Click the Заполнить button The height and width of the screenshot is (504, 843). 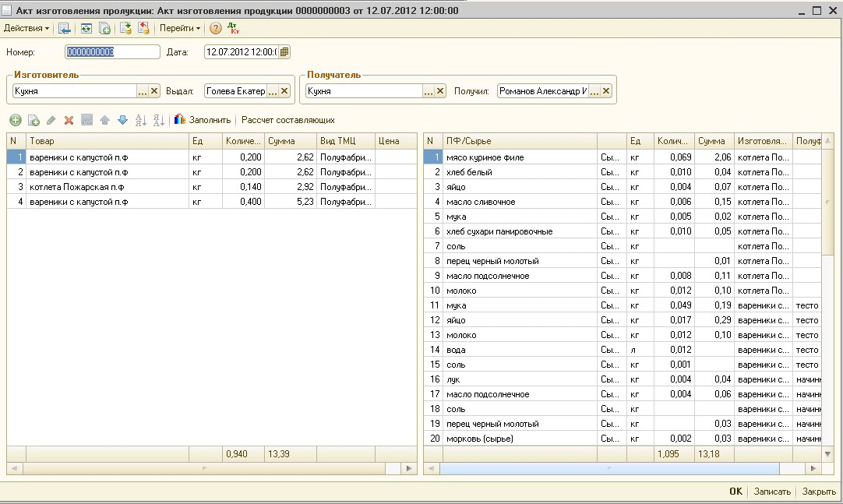203,120
